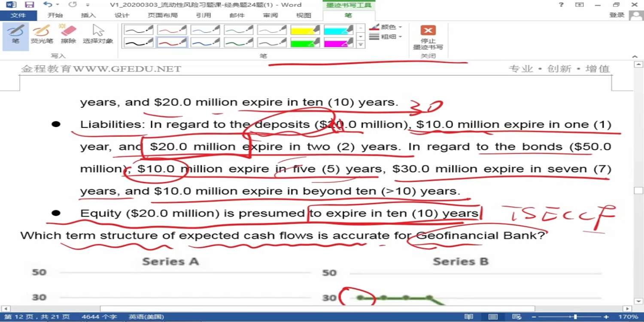Image resolution: width=644 pixels, height=322 pixels.
Task: Click the 选择对象 select objects tool
Action: (x=98, y=34)
